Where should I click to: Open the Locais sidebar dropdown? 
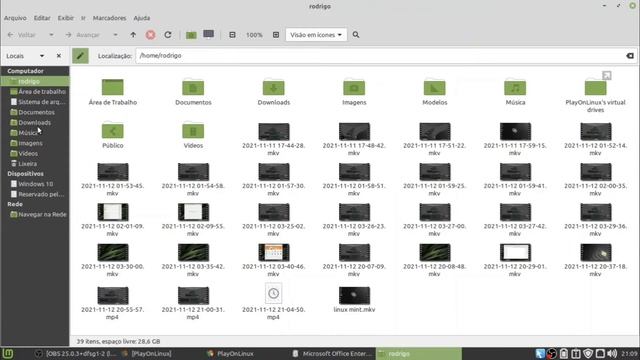point(42,56)
